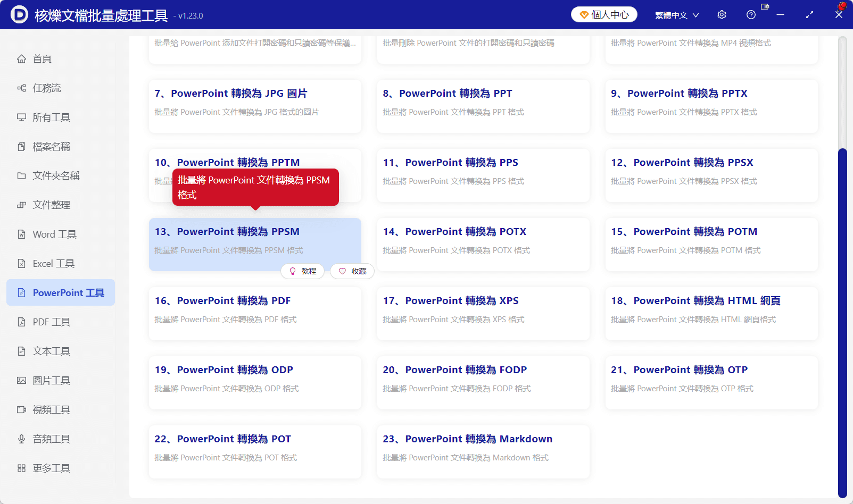Open 更多工具 in the sidebar
Screen dimensions: 853x504
(x=61, y=468)
